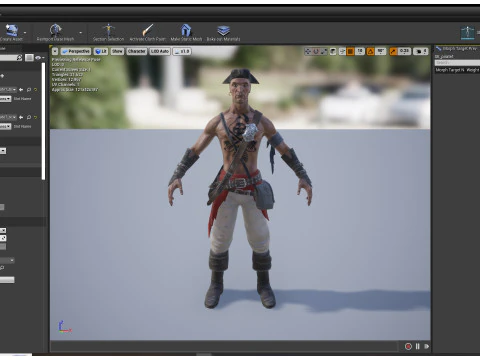Select the rotate gizmo tool in viewport

[316, 51]
